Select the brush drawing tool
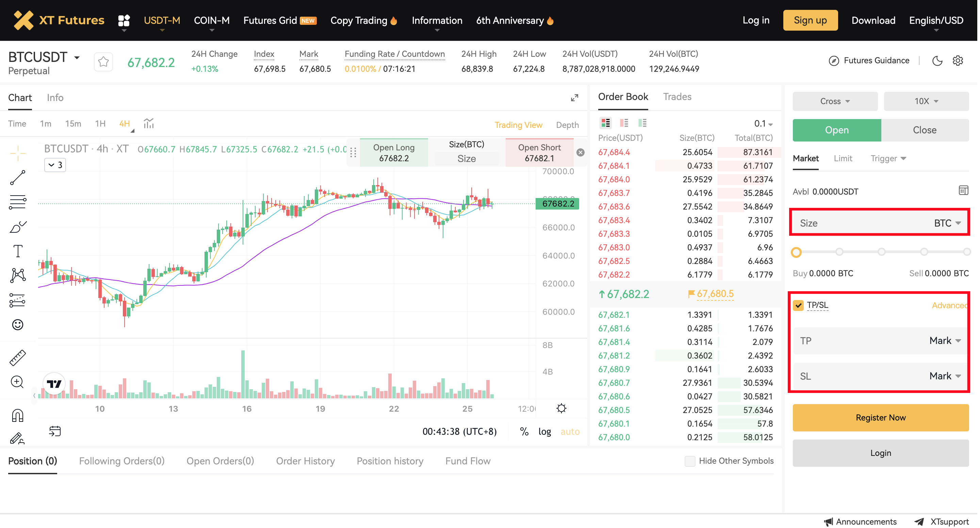 [x=18, y=228]
